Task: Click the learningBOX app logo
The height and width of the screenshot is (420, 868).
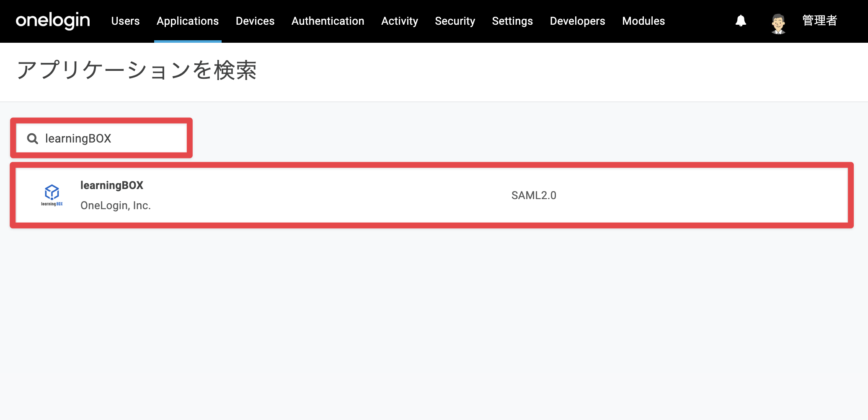Action: 52,195
